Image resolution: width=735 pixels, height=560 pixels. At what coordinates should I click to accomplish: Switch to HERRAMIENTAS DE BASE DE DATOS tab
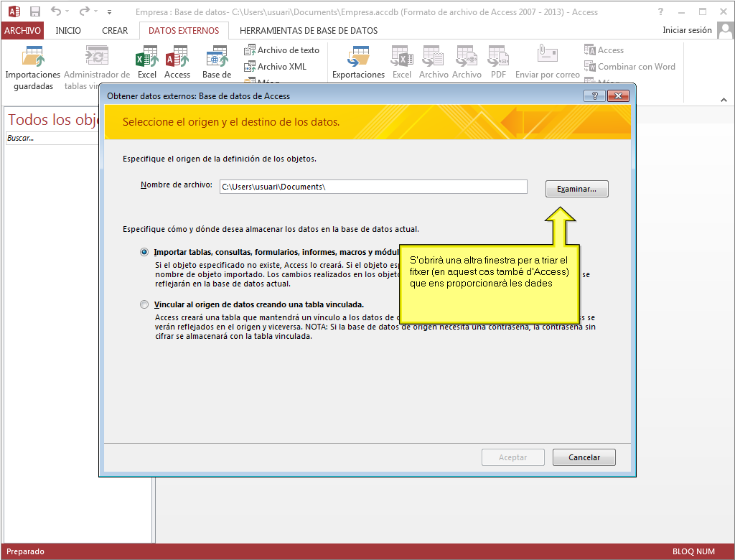309,30
